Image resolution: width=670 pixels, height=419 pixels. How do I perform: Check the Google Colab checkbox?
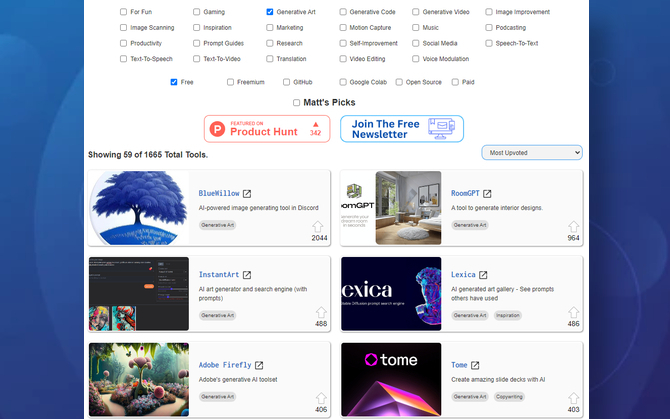pyautogui.click(x=343, y=82)
